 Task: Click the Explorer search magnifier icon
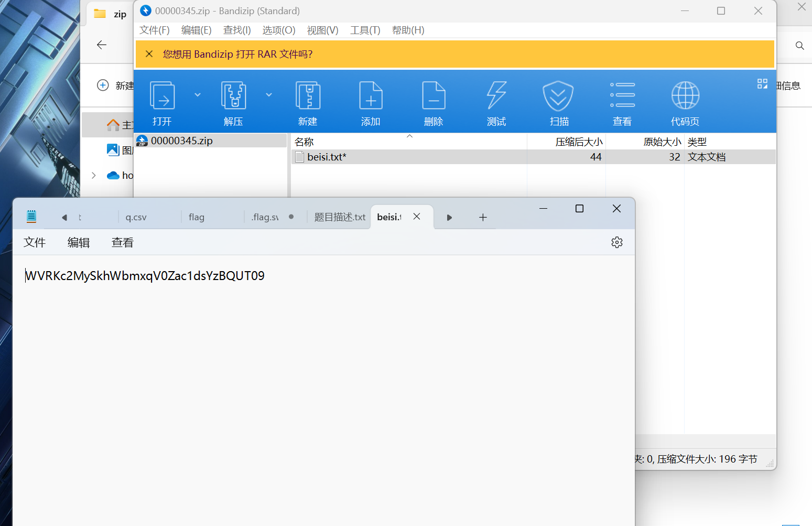(800, 46)
